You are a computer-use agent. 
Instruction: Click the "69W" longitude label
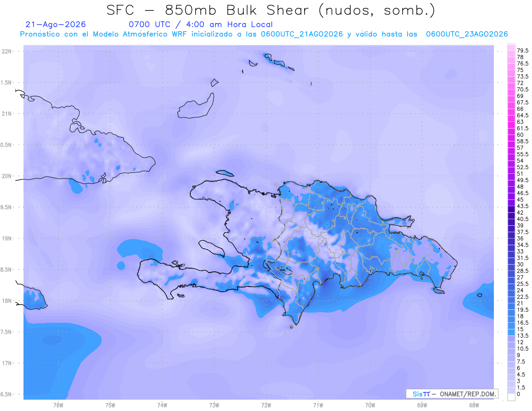(x=422, y=405)
